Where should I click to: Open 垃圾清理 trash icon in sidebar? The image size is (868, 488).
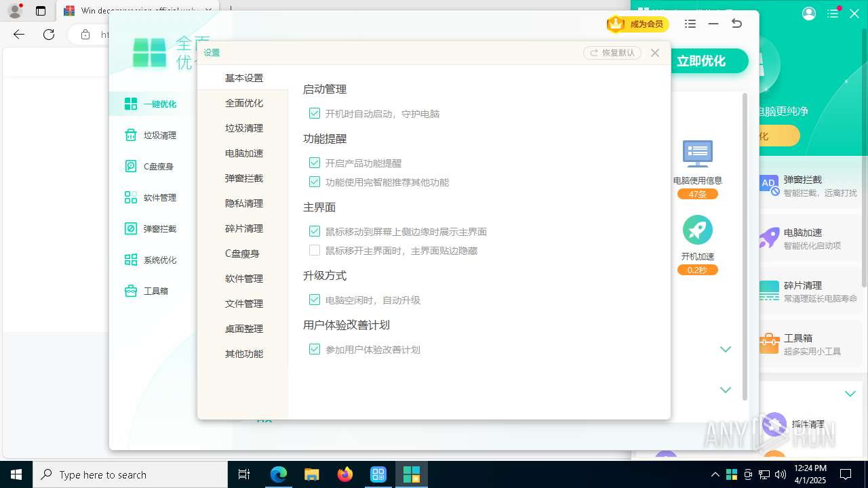(x=131, y=135)
